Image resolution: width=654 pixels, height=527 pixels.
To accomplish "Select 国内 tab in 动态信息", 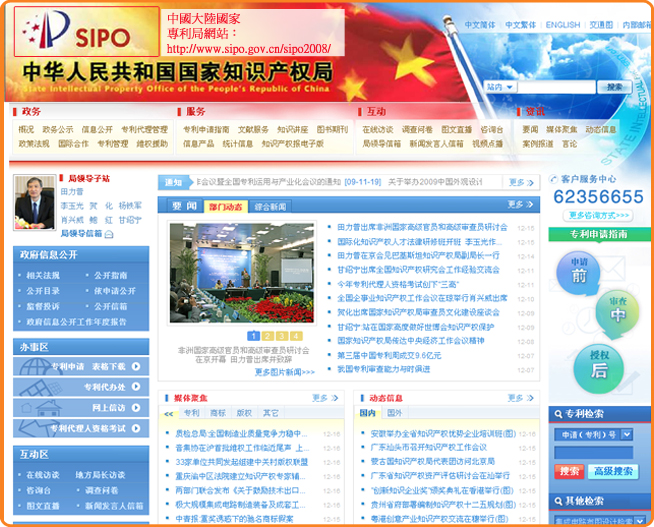I will pyautogui.click(x=367, y=413).
